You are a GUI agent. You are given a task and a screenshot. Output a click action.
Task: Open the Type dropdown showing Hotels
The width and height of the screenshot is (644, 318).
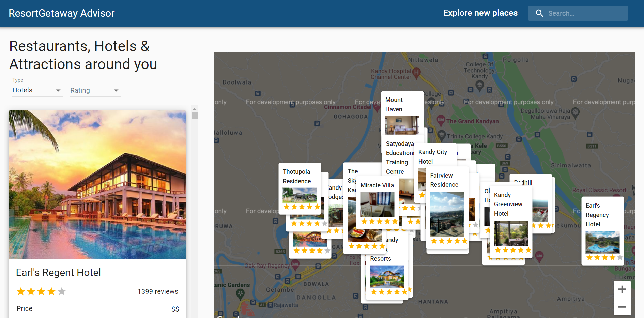pos(37,90)
